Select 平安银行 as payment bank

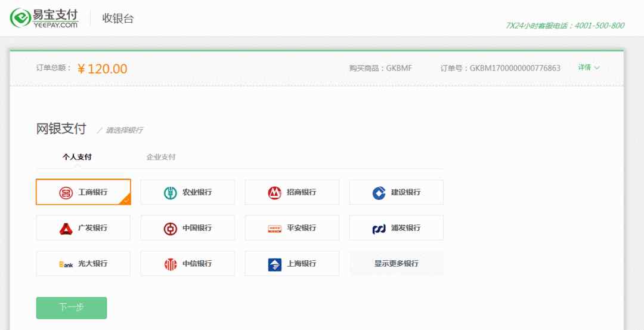[x=292, y=228]
